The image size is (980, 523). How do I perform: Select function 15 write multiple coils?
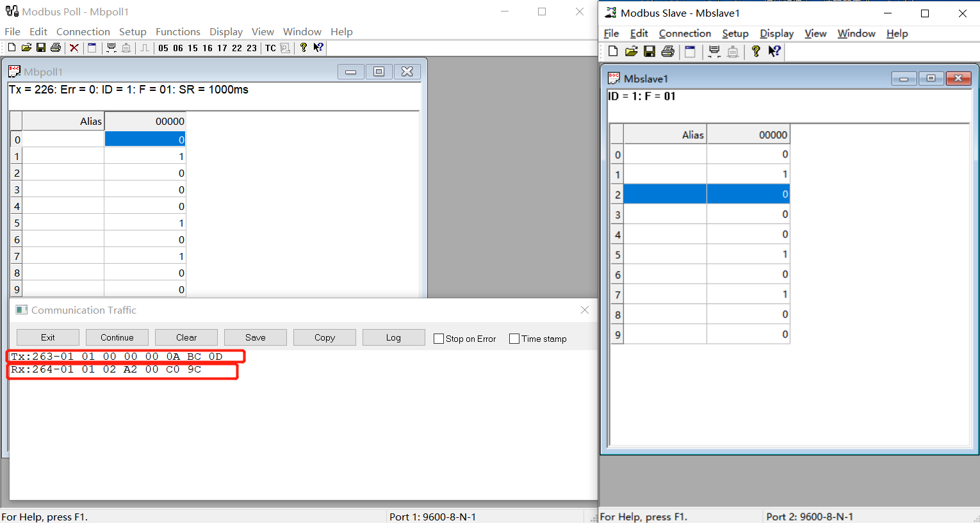point(193,48)
